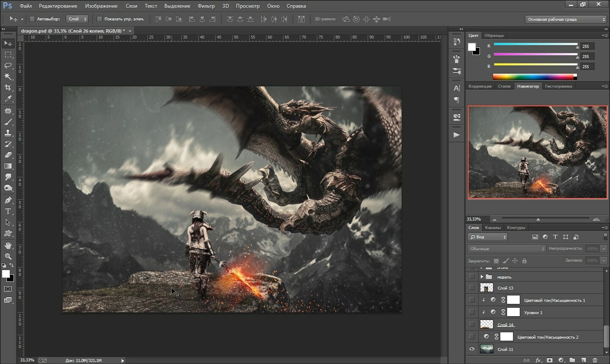Select the Move tool in toolbox

(8, 43)
